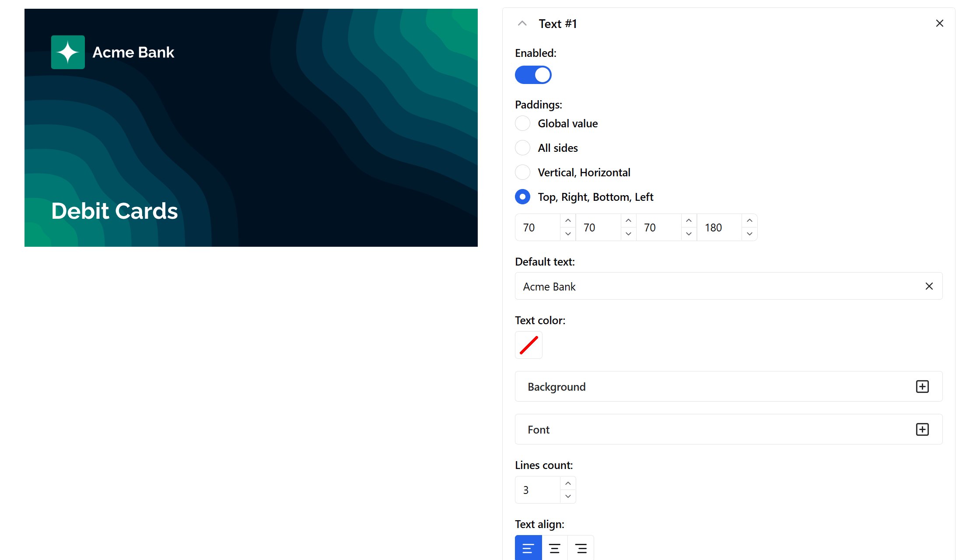This screenshot has width=980, height=560.
Task: Choose Vertical, Horizontal padding mode
Action: click(523, 172)
